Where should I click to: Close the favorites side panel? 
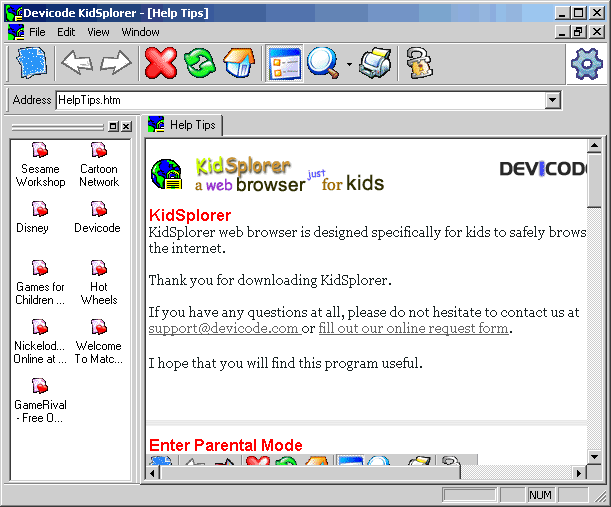tap(126, 126)
